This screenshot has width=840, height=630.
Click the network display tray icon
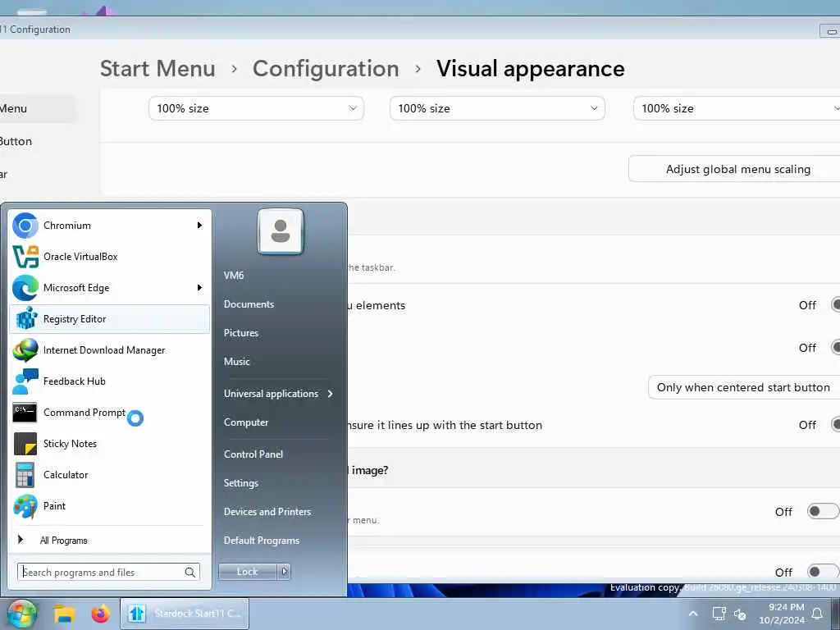point(719,614)
